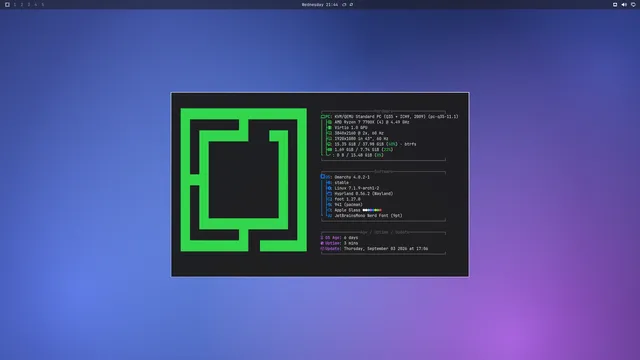
Task: Select the btrfs disk usage text
Action: 376,144
